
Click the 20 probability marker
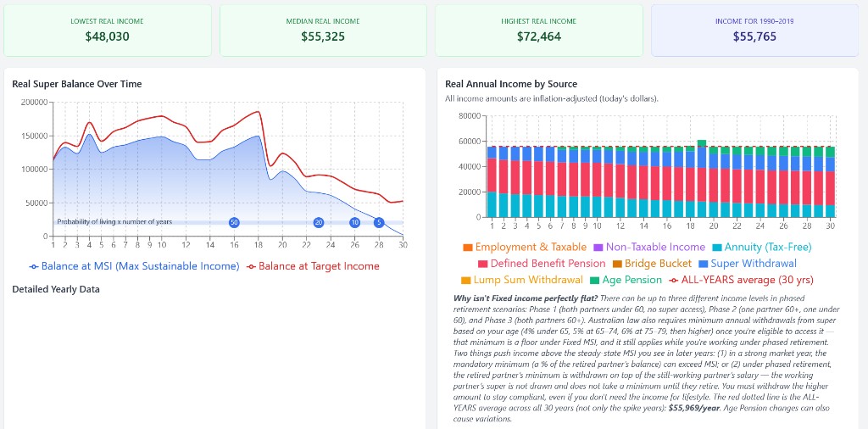point(319,222)
